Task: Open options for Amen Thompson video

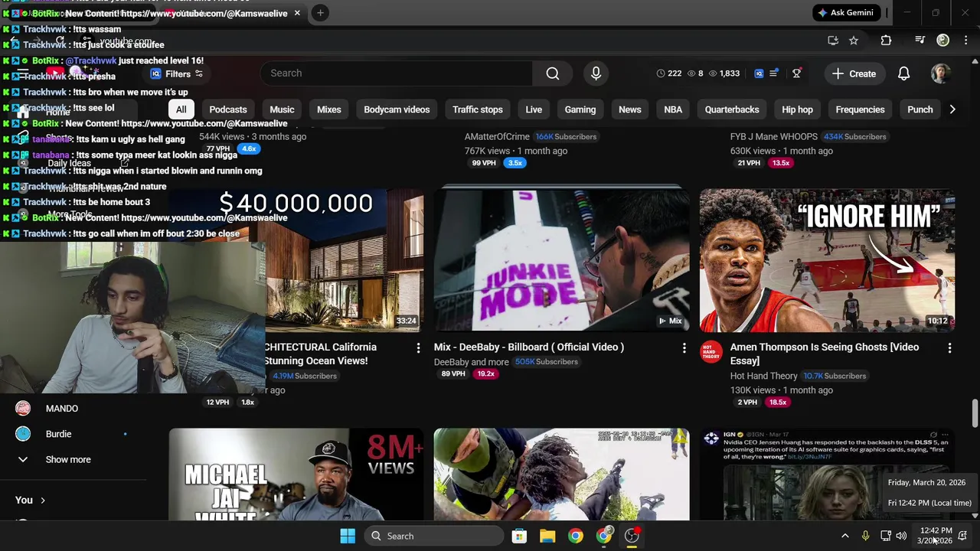Action: [949, 347]
